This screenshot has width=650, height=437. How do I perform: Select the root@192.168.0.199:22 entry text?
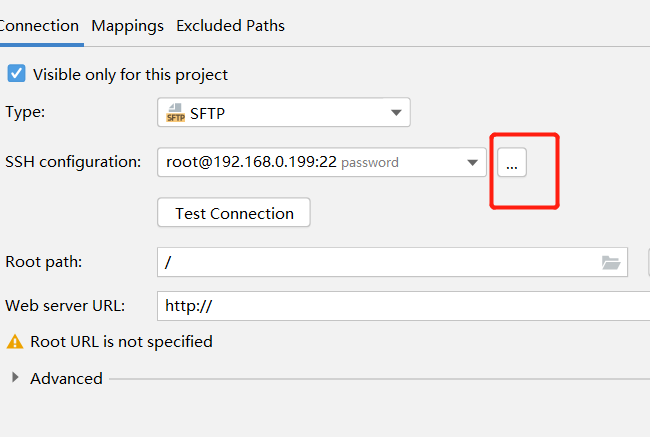click(x=250, y=162)
